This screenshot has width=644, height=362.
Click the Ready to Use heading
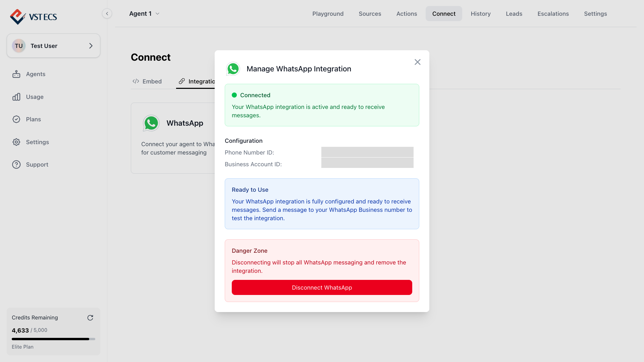250,190
